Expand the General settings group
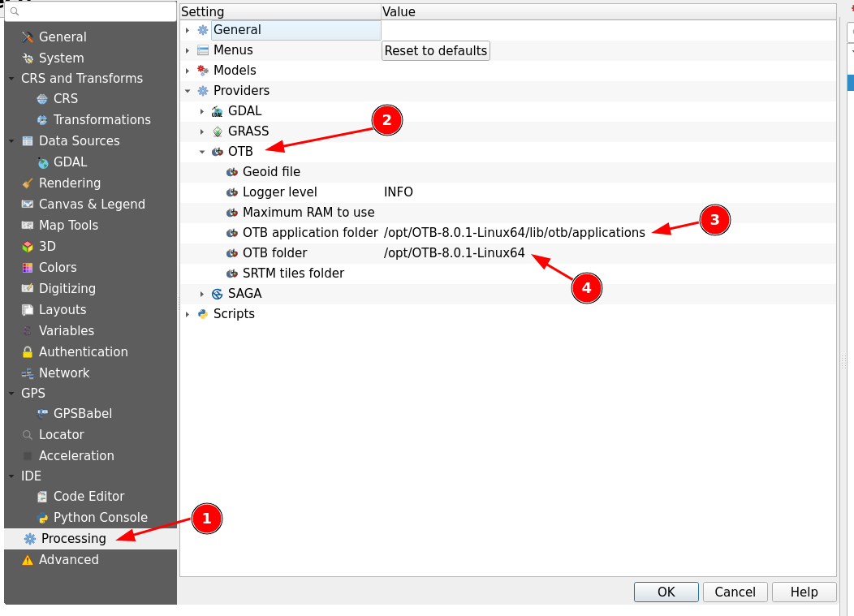 188,31
